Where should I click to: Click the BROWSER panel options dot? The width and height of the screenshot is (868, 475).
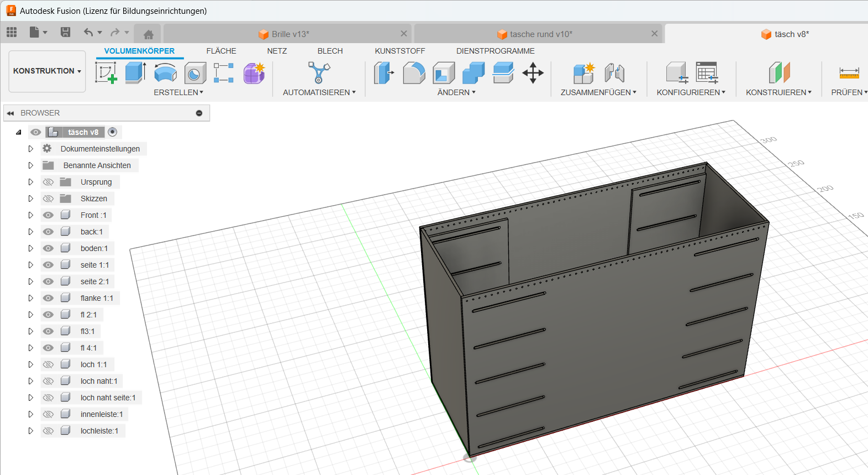click(199, 113)
